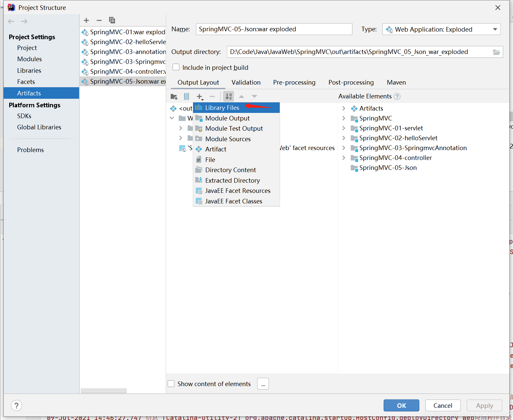
Task: Toggle sort elements by names and types
Action: point(228,96)
